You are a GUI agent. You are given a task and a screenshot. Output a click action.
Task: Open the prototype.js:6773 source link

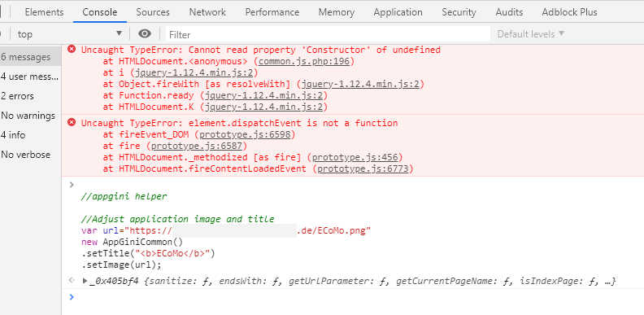363,168
